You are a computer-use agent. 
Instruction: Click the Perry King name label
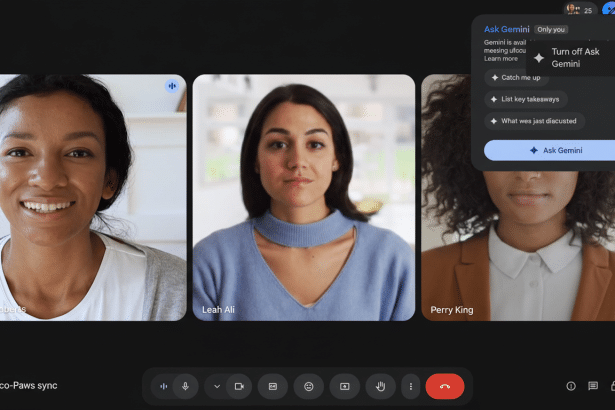(452, 310)
